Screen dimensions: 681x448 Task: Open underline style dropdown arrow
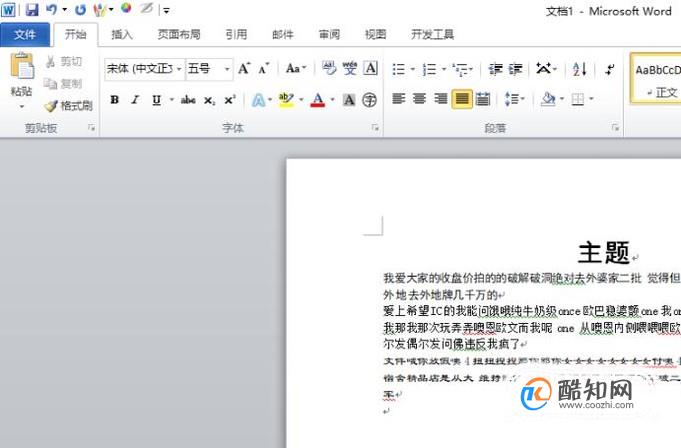172,100
